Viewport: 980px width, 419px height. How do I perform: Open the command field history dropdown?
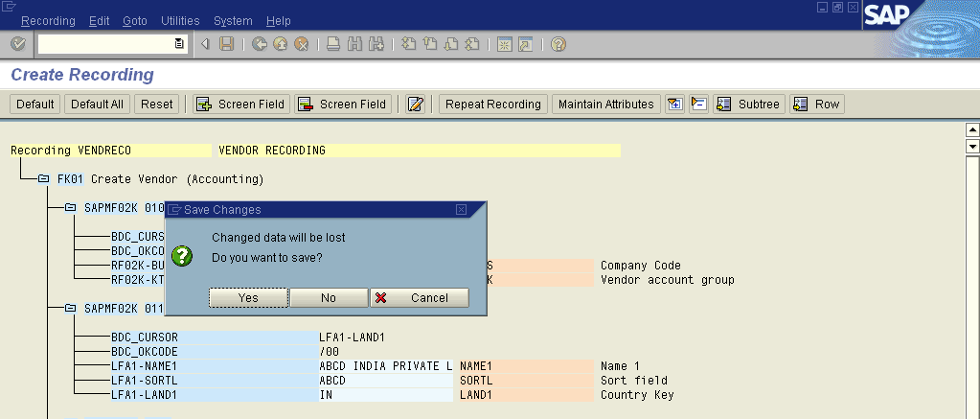click(x=179, y=44)
